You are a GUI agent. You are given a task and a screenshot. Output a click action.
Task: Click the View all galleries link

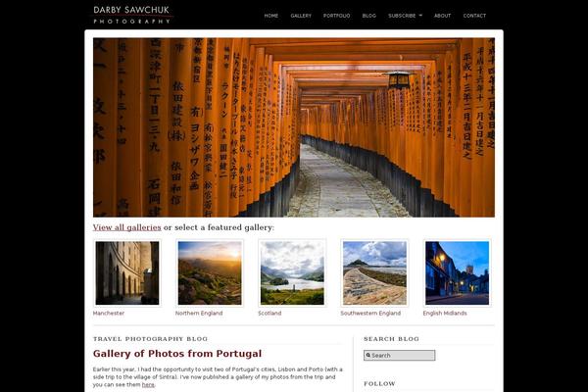tap(126, 227)
